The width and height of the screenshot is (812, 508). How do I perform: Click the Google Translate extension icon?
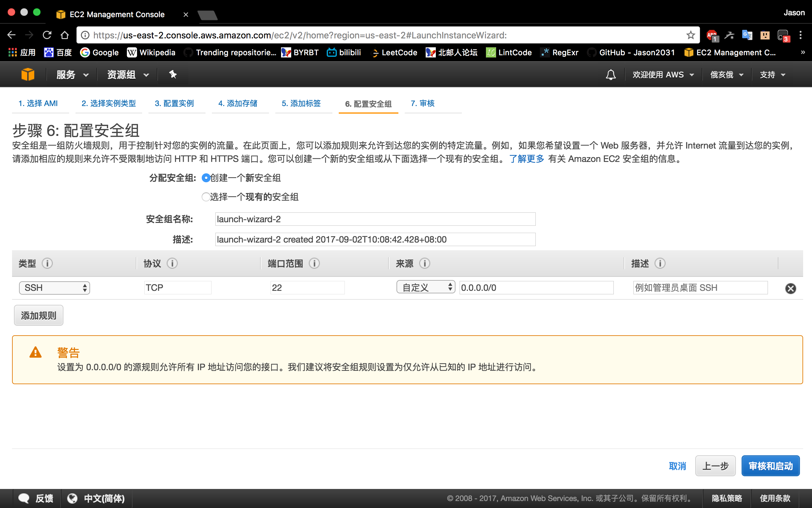coord(747,35)
